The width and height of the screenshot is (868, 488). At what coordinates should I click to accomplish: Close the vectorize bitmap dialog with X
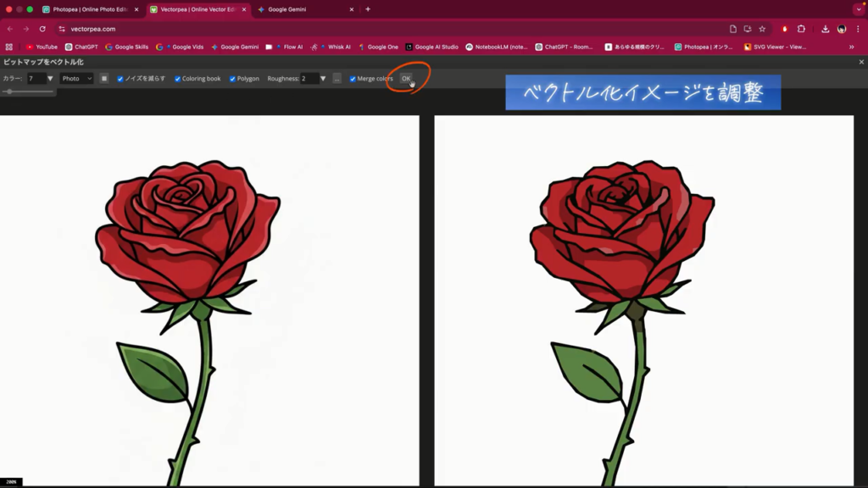pyautogui.click(x=861, y=62)
